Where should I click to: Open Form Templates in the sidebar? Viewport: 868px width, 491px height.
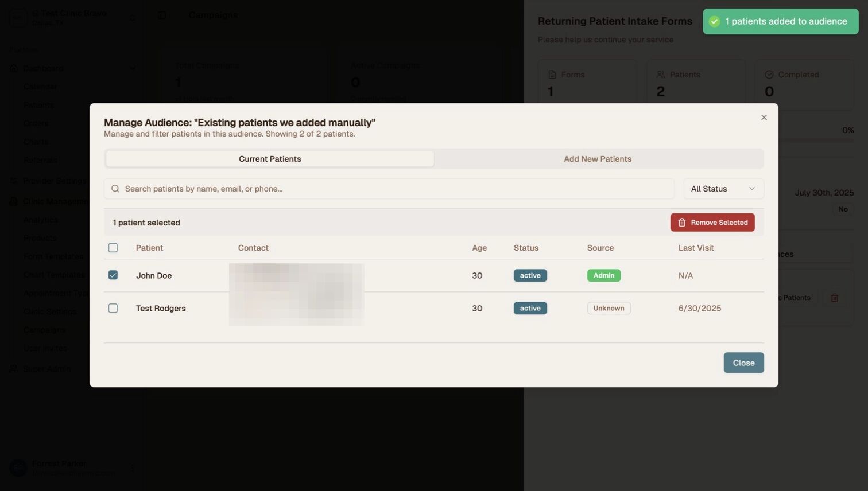tap(53, 256)
